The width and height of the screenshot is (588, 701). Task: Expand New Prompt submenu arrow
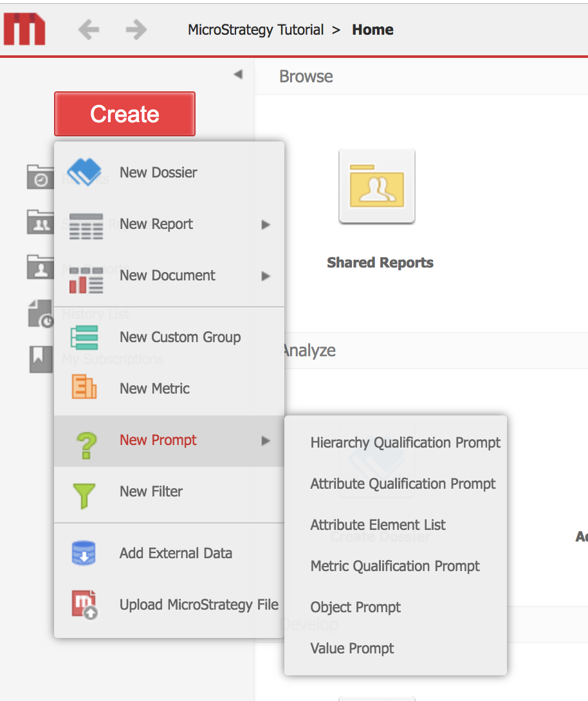[266, 441]
